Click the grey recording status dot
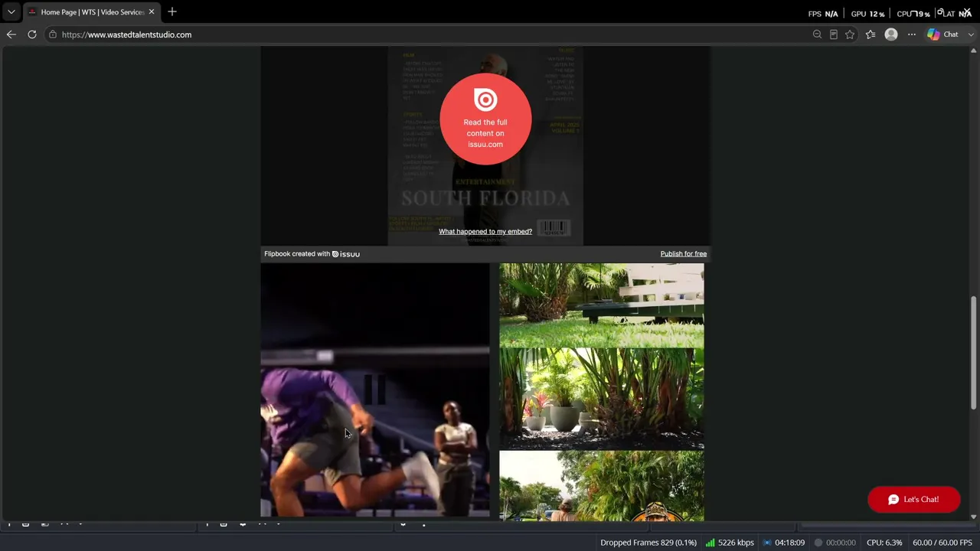The height and width of the screenshot is (551, 980). [x=818, y=543]
